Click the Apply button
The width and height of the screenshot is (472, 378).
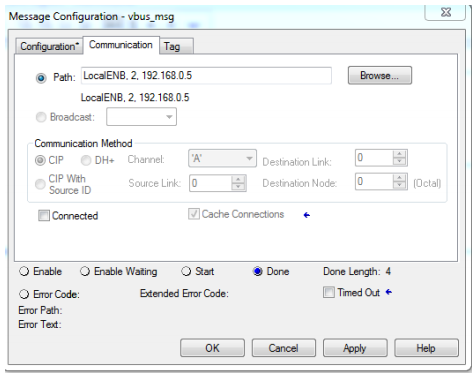coord(355,348)
